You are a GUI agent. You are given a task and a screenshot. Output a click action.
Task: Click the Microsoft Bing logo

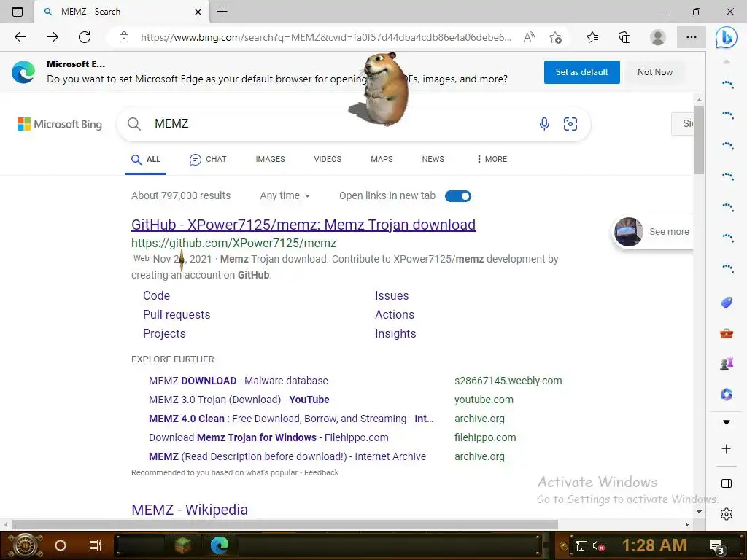(x=60, y=124)
